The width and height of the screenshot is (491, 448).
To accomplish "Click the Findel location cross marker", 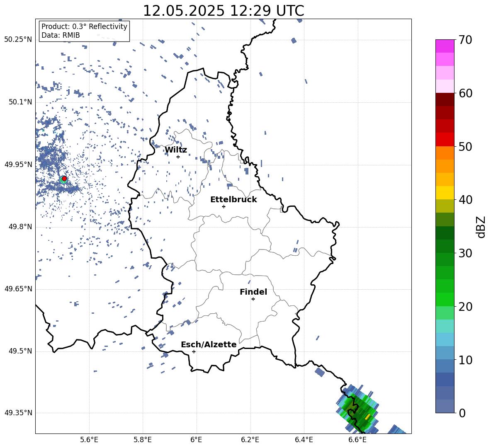I will [x=253, y=299].
